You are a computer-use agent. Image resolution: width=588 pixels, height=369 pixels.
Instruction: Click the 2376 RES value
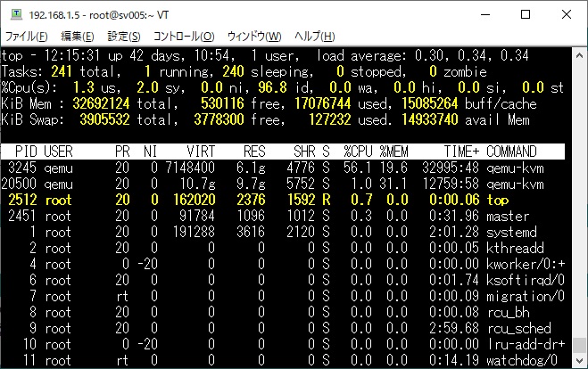251,200
